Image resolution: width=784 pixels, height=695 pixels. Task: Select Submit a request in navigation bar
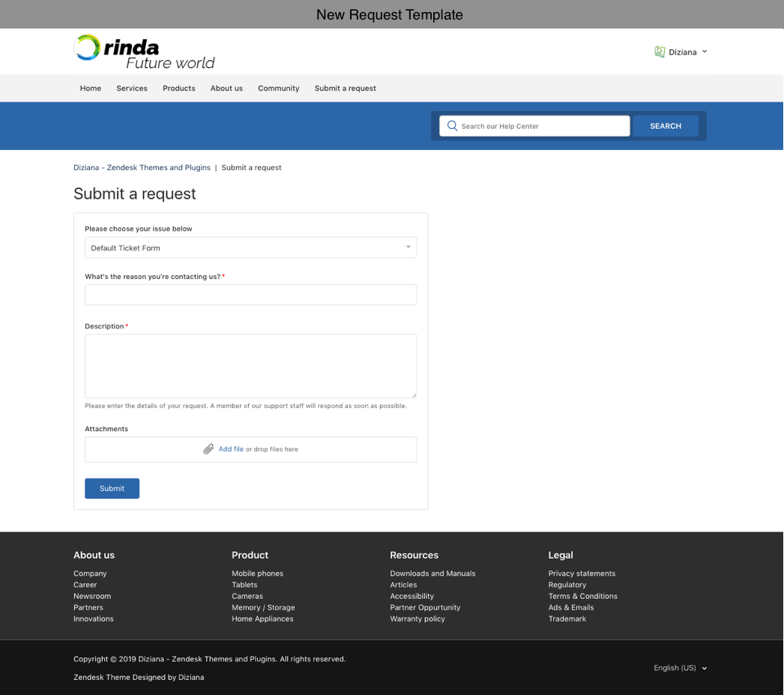(345, 88)
